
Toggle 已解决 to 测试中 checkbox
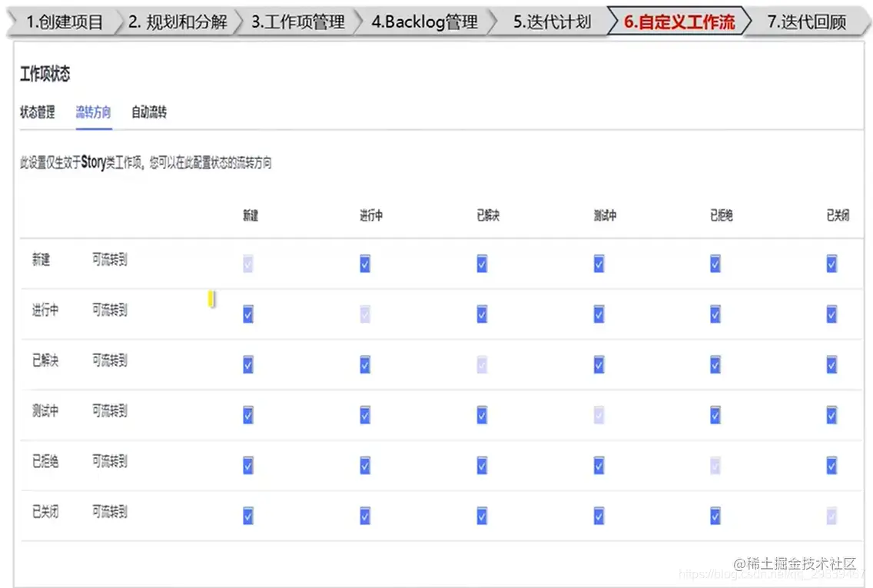pos(599,365)
